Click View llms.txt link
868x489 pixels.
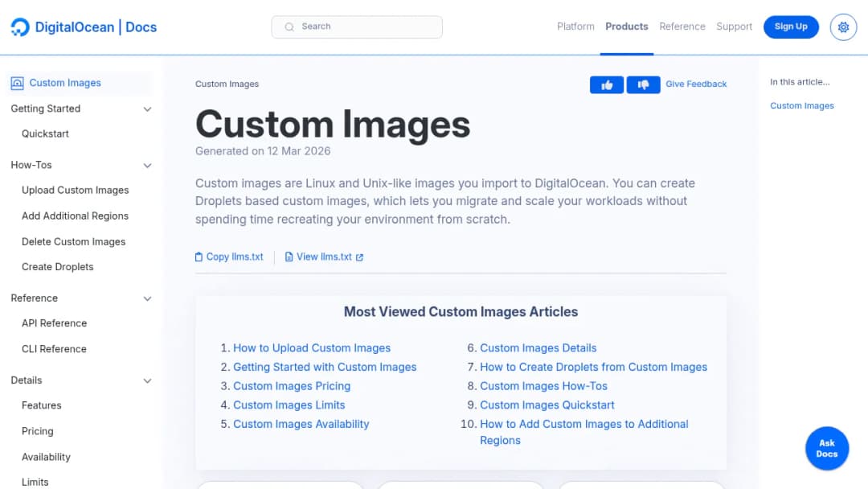pos(325,257)
